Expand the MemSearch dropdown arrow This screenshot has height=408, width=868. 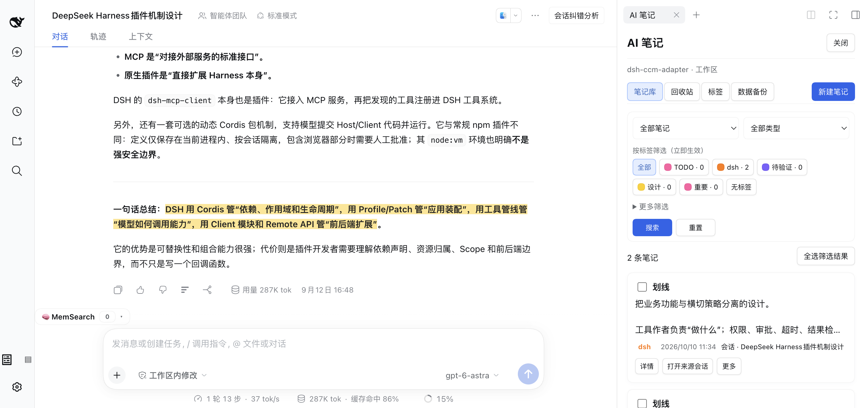pyautogui.click(x=121, y=317)
